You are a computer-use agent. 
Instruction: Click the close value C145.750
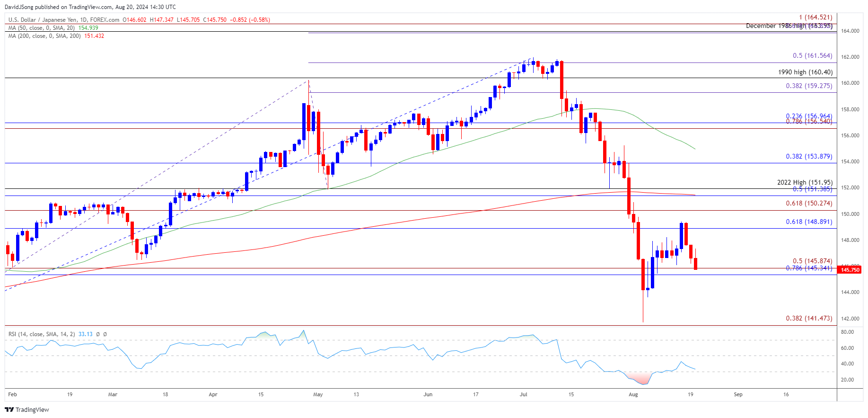tap(215, 20)
